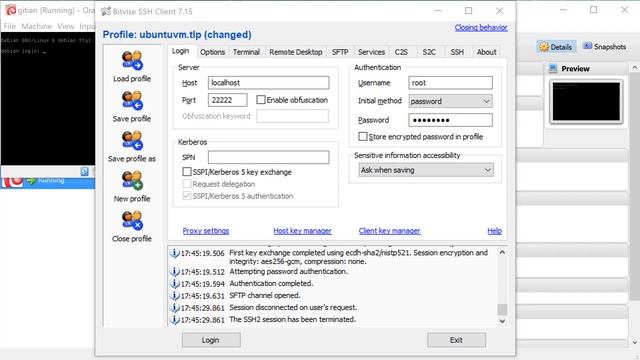The width and height of the screenshot is (640, 360).
Task: Click the VirtualBox gitian window icon
Action: click(x=11, y=10)
